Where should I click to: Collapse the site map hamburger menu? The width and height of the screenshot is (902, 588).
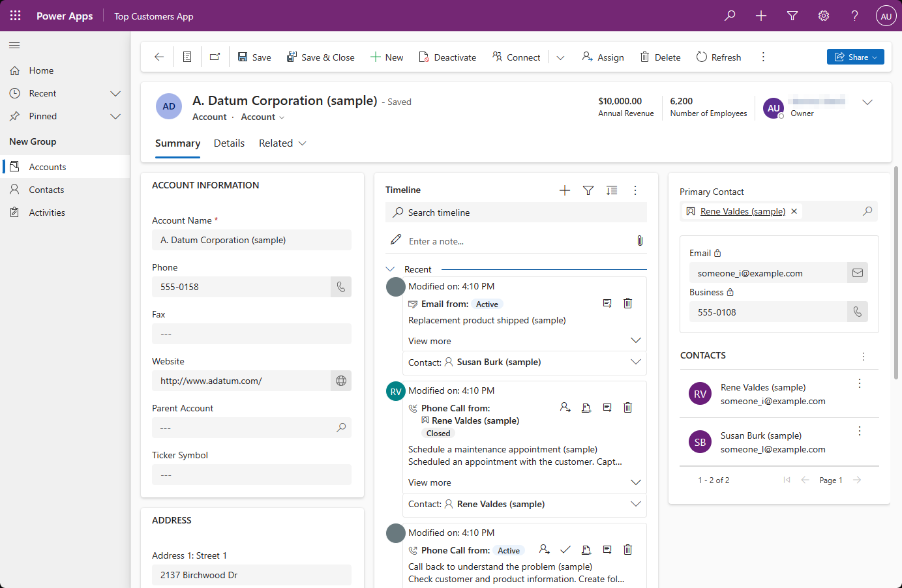14,45
